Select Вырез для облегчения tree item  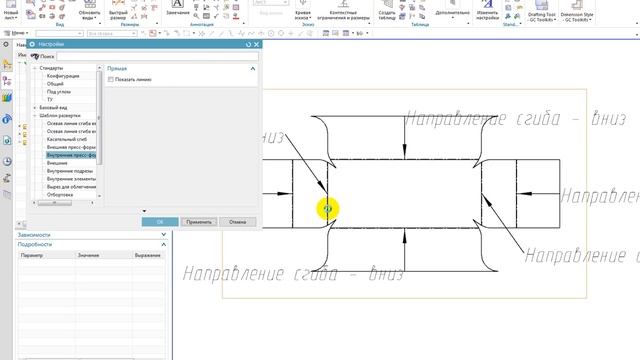click(71, 187)
